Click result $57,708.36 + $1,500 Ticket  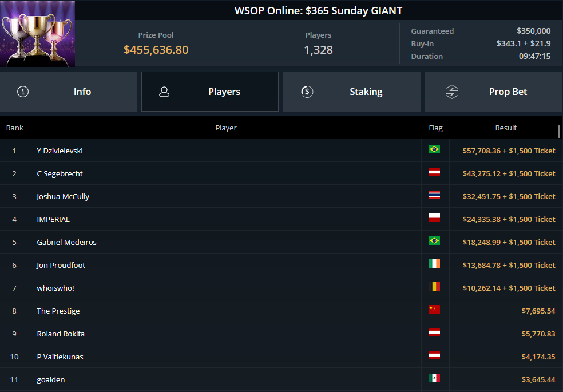click(509, 151)
